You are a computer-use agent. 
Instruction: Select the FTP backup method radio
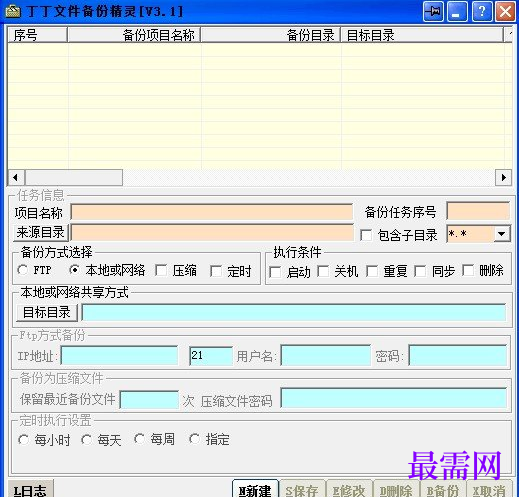tap(23, 270)
